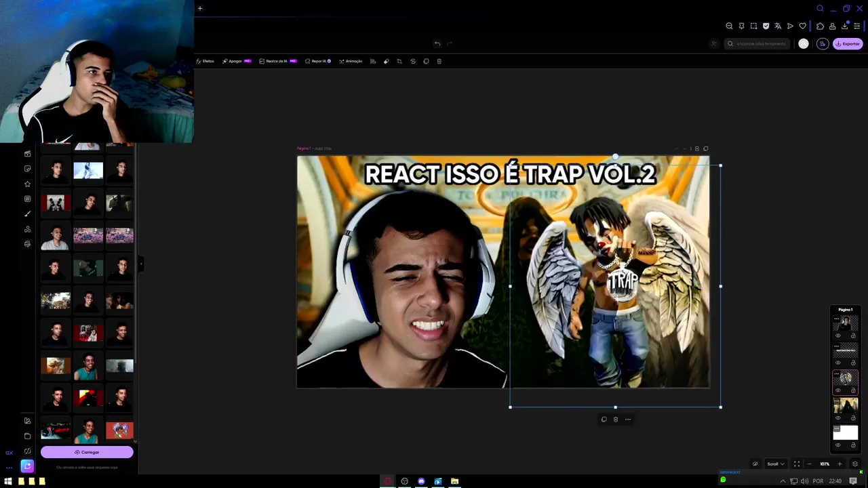The height and width of the screenshot is (488, 868).
Task: Click the Exportar button
Action: coord(848,43)
